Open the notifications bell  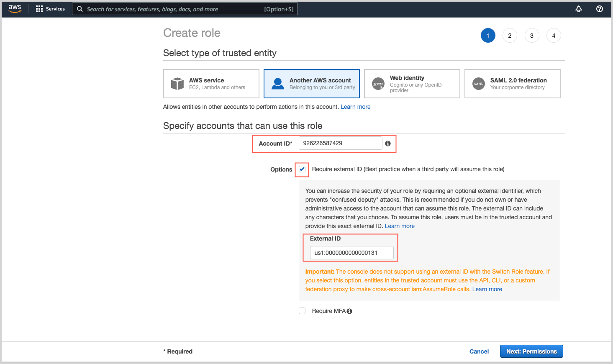[x=579, y=9]
